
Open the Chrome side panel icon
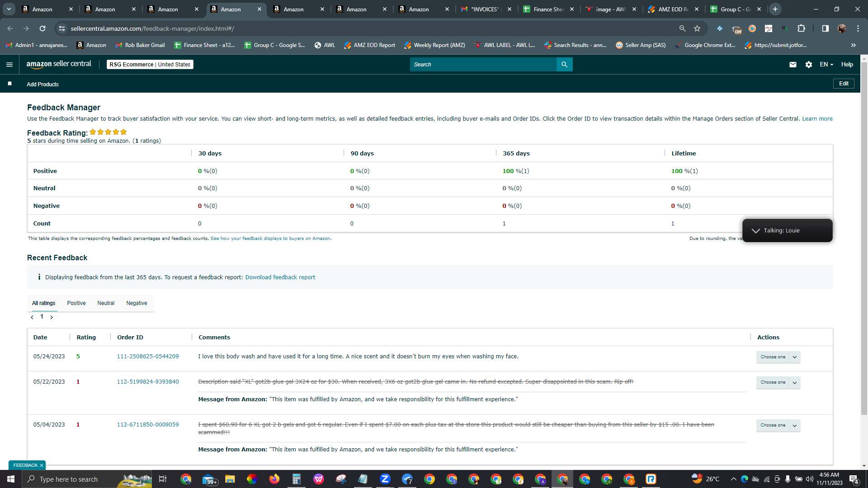(825, 28)
